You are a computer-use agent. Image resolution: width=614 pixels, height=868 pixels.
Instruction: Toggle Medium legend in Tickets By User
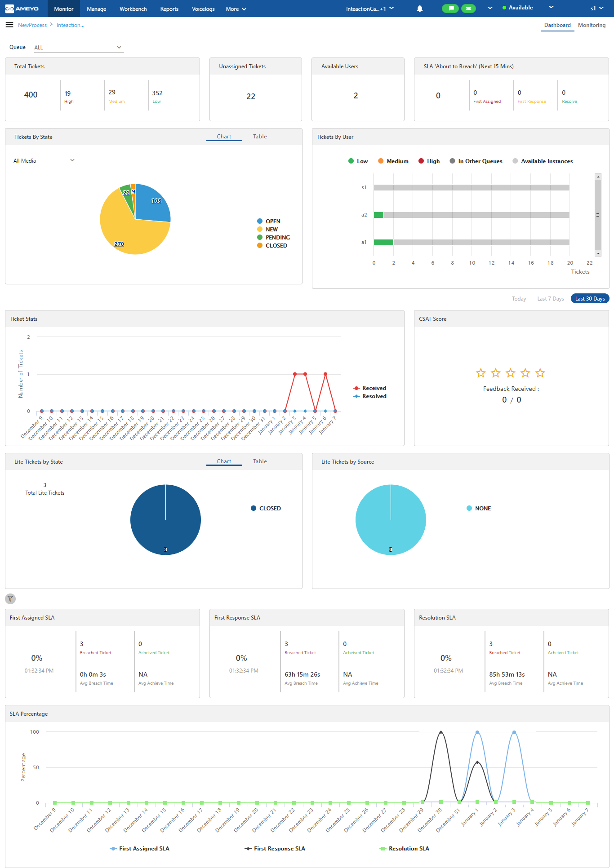(x=393, y=161)
